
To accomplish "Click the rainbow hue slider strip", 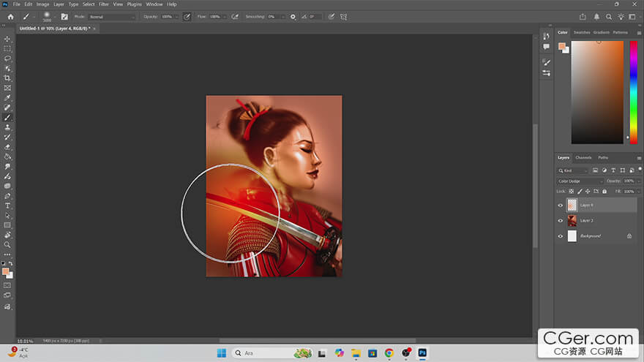I will pos(633,91).
